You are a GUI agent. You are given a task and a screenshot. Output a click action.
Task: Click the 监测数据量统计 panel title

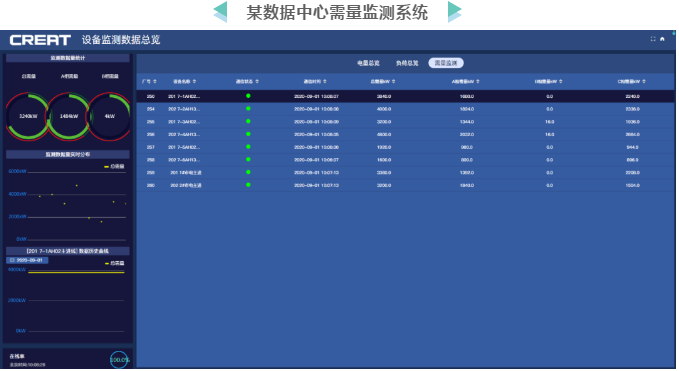click(68, 58)
